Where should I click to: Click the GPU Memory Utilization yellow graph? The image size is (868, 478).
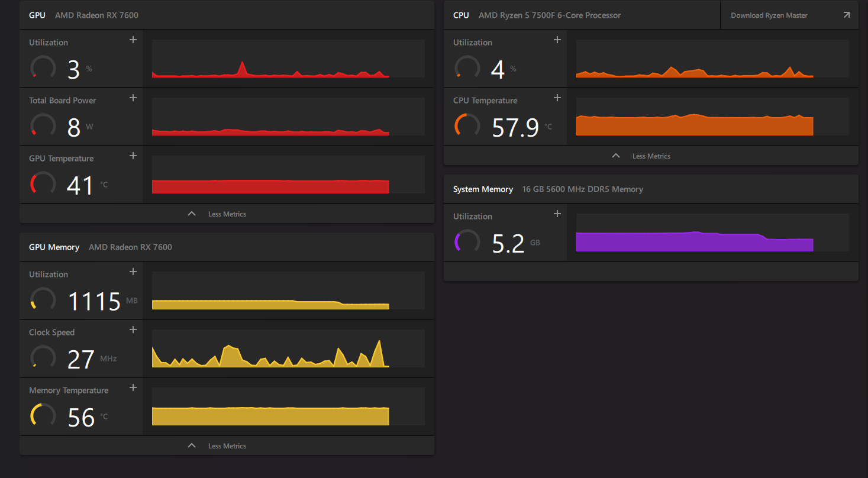288,290
